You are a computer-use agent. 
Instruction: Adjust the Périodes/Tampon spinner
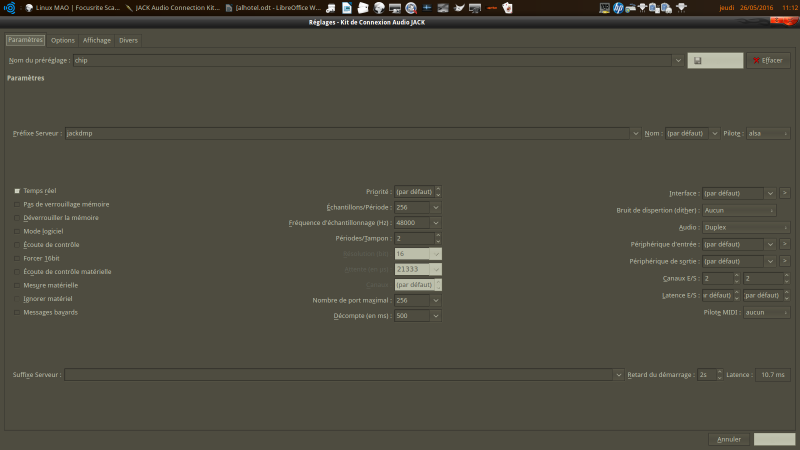click(438, 238)
